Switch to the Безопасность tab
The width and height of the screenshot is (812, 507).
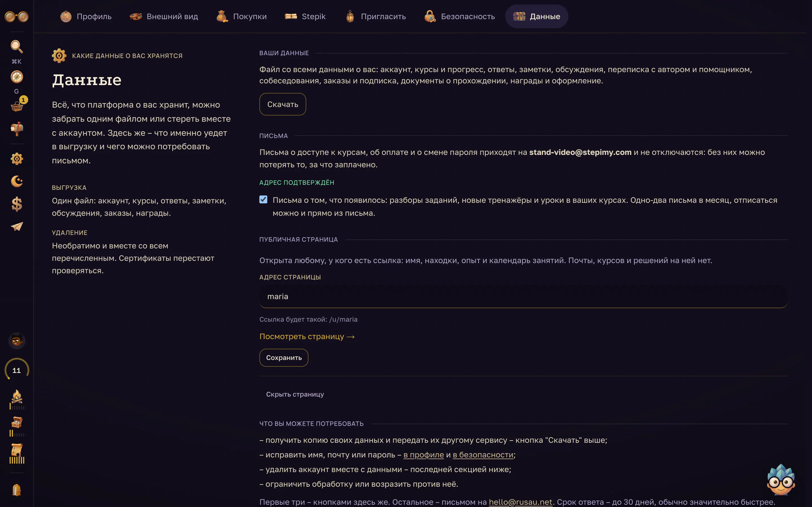click(459, 16)
